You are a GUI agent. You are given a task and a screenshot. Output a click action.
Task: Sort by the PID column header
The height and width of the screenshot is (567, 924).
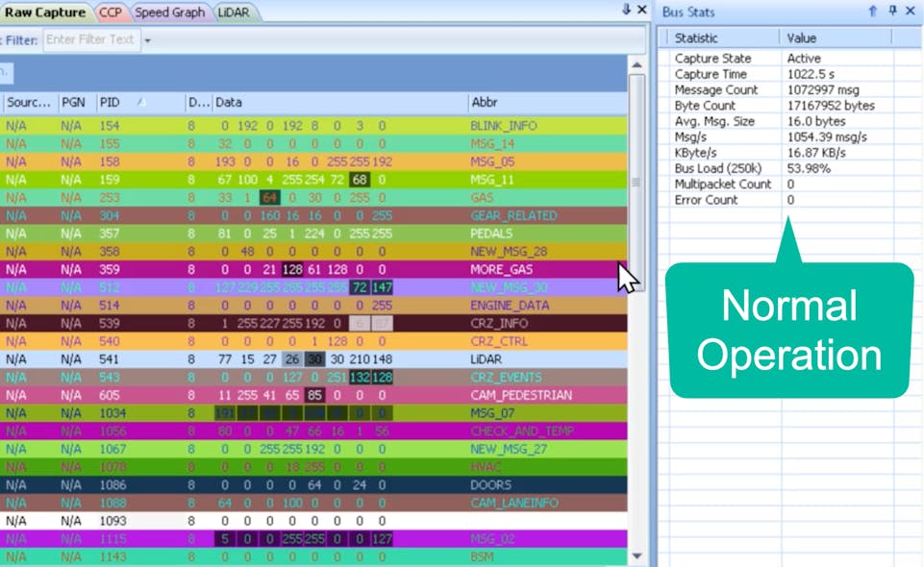(139, 103)
